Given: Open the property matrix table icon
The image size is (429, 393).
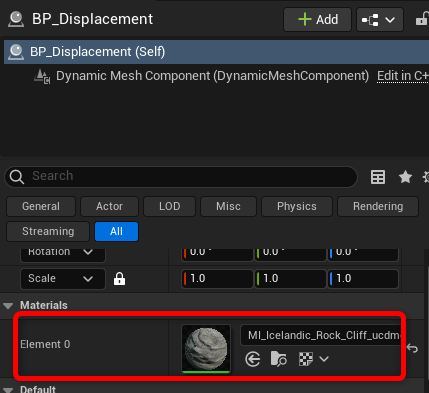Looking at the screenshot, I should [x=378, y=177].
